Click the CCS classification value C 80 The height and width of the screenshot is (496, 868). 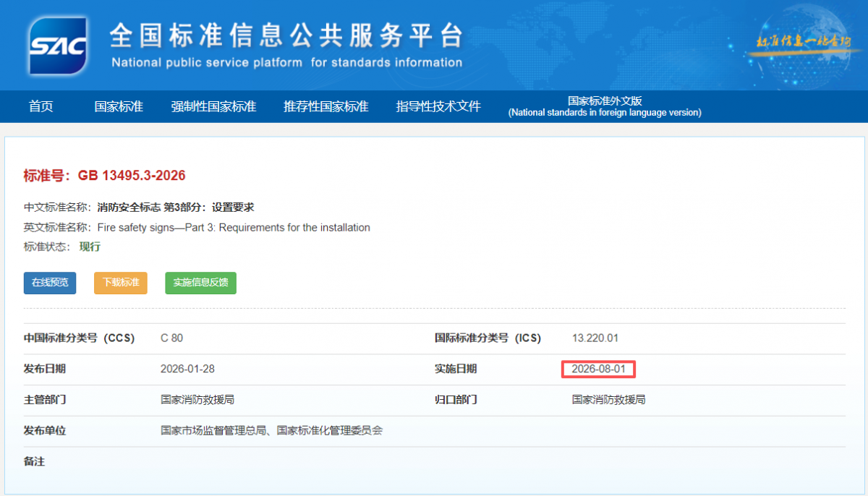171,338
